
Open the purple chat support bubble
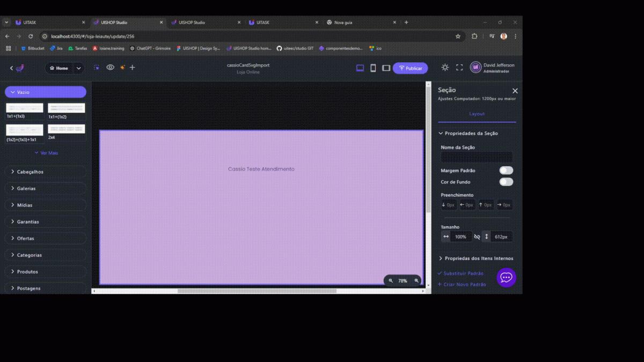click(506, 277)
